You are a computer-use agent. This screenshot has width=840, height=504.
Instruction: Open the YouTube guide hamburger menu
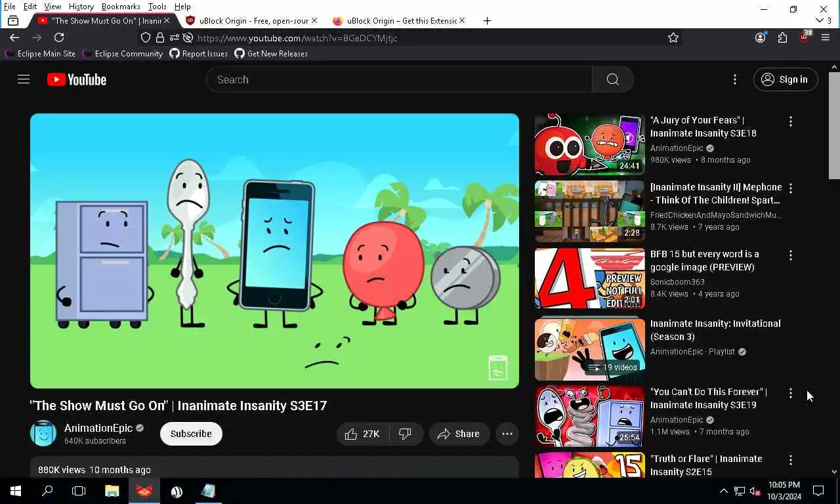point(24,79)
